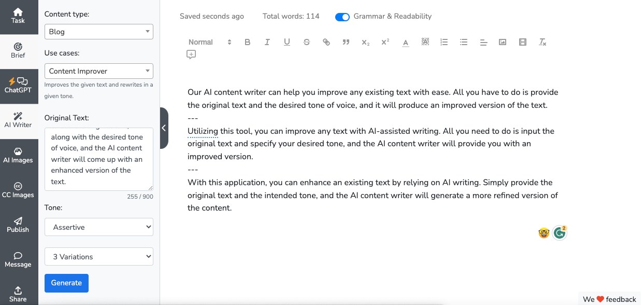Open CC Images from the sidebar
The width and height of the screenshot is (644, 305).
(18, 190)
